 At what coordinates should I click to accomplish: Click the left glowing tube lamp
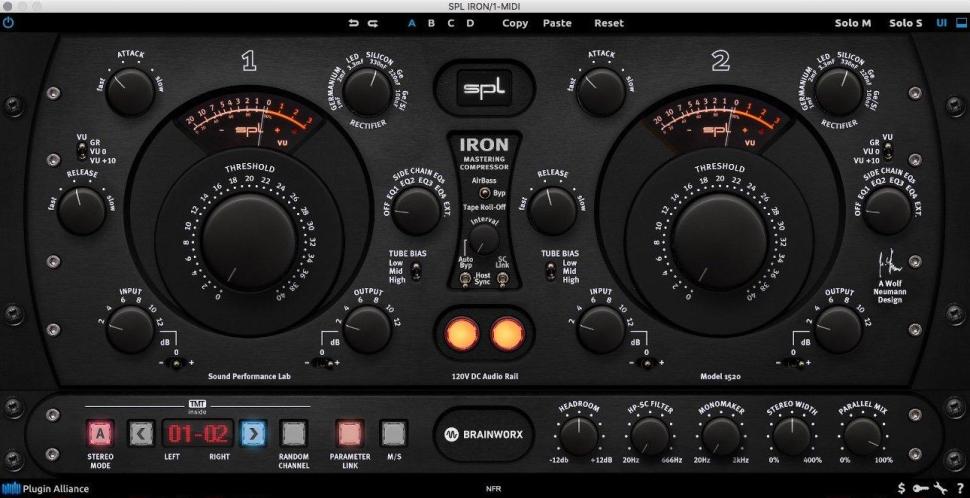point(461,333)
